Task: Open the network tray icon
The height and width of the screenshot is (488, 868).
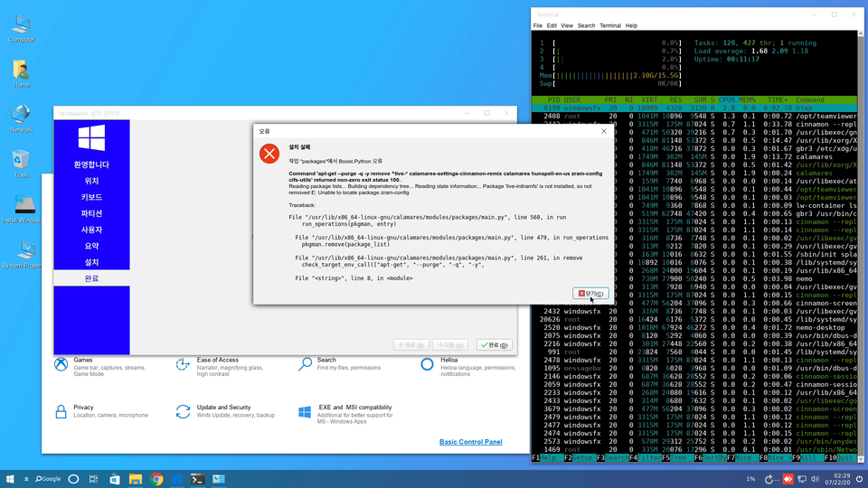Action: click(x=802, y=479)
